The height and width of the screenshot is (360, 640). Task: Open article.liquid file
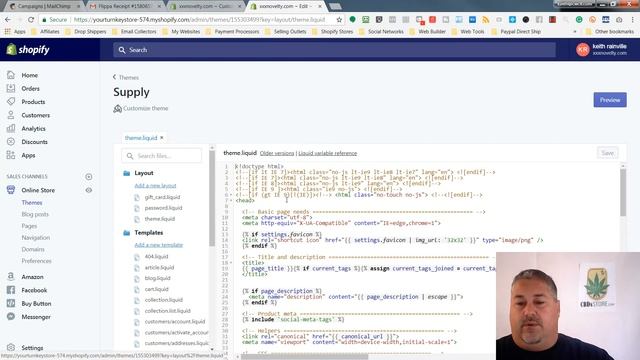coord(159,267)
